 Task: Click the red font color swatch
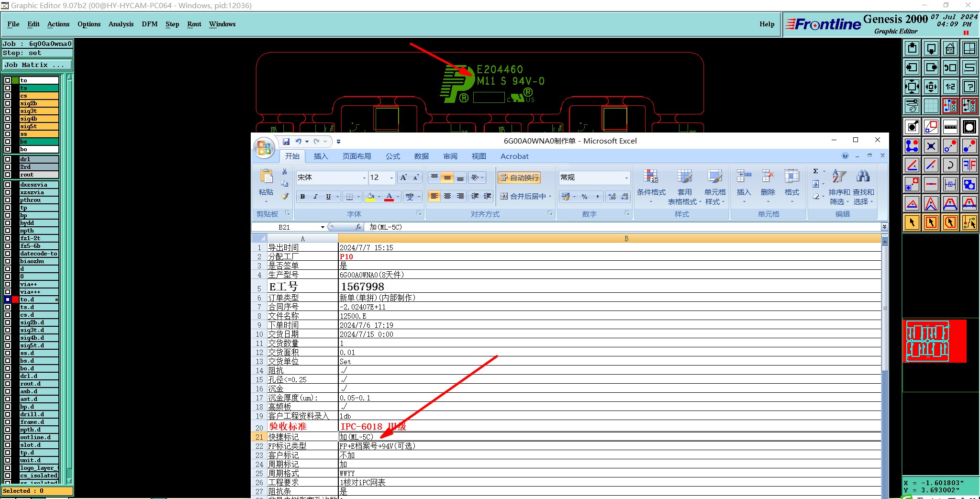(389, 197)
